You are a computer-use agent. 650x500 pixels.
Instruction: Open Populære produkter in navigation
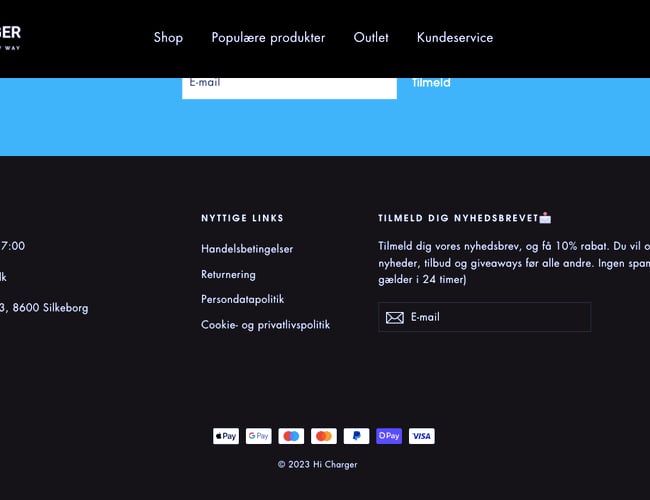pyautogui.click(x=268, y=38)
